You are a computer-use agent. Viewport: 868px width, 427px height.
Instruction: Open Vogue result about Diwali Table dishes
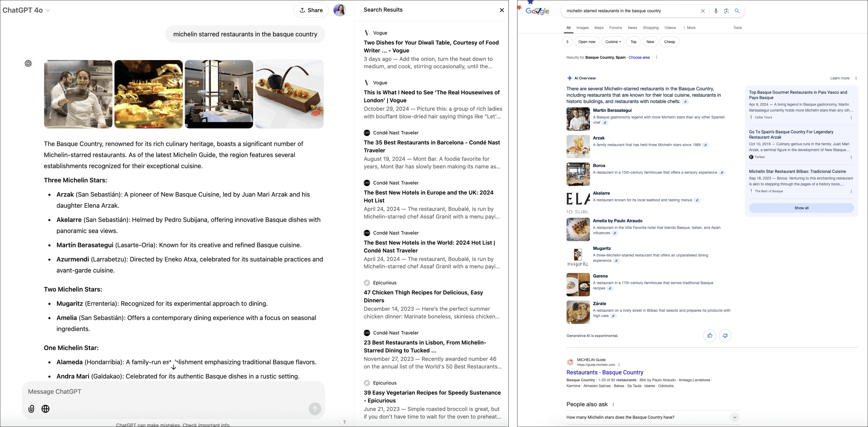click(x=431, y=47)
